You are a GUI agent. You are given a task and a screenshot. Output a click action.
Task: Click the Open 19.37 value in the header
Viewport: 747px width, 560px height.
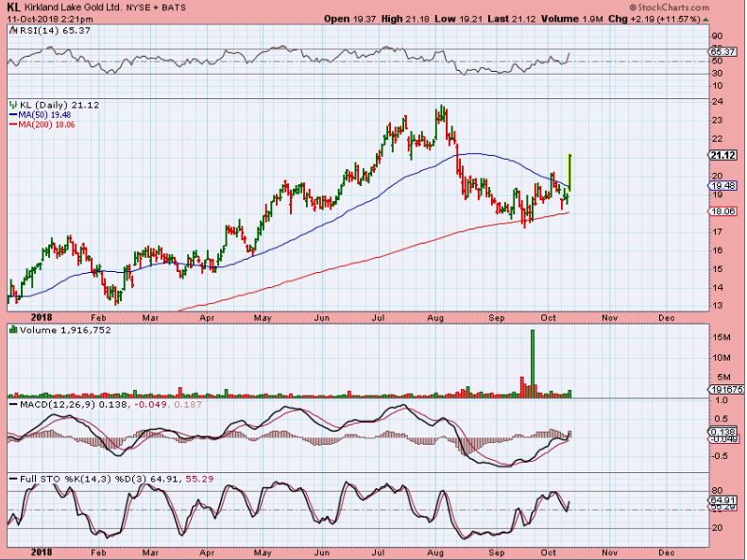[x=350, y=19]
